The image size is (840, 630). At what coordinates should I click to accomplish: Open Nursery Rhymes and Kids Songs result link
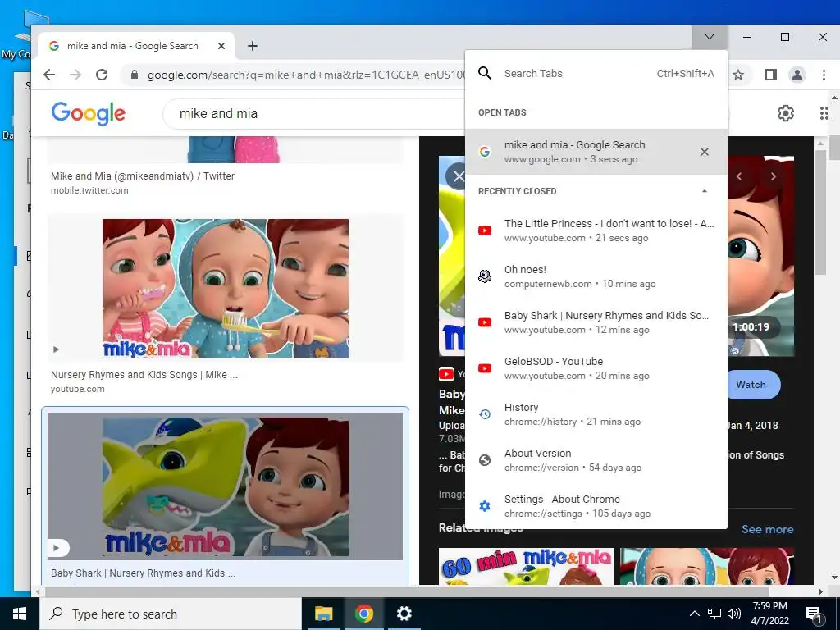(144, 374)
